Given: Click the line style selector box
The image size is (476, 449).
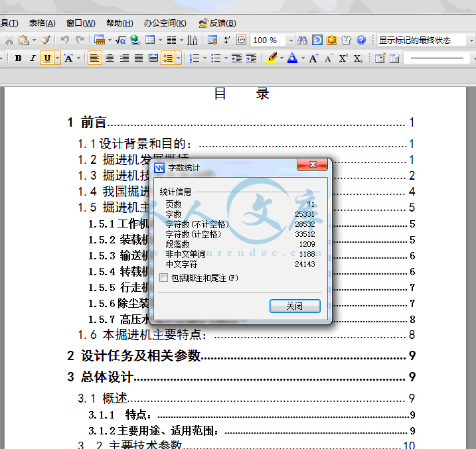Looking at the screenshot, I should [437, 58].
